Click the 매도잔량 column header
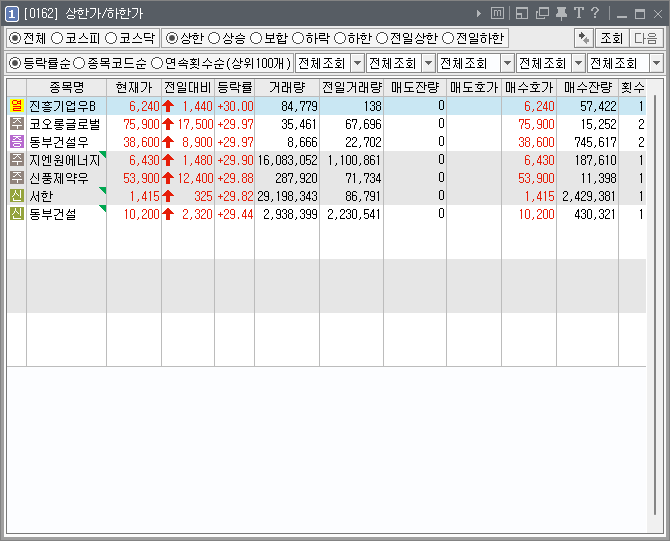Viewport: 670px width, 541px height. (x=415, y=88)
